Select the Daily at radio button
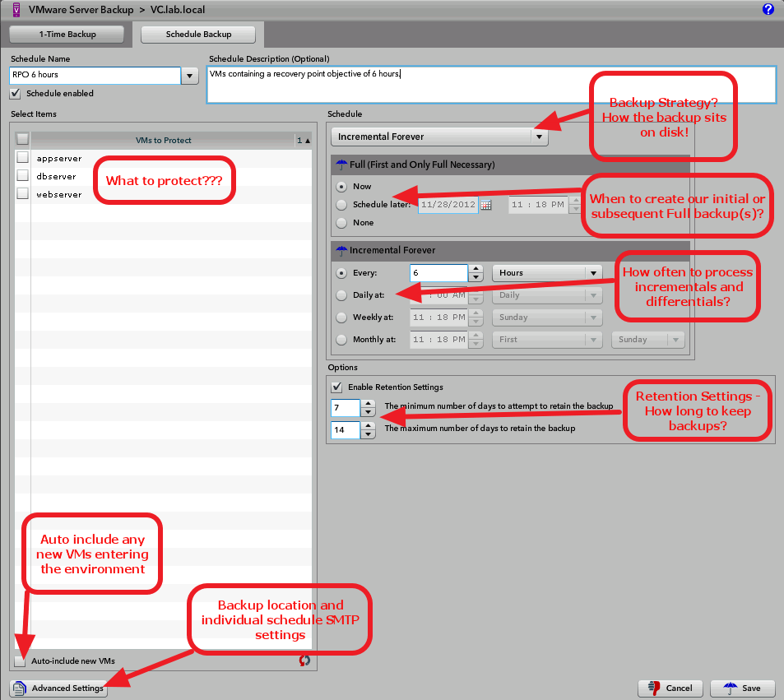 pyautogui.click(x=341, y=295)
